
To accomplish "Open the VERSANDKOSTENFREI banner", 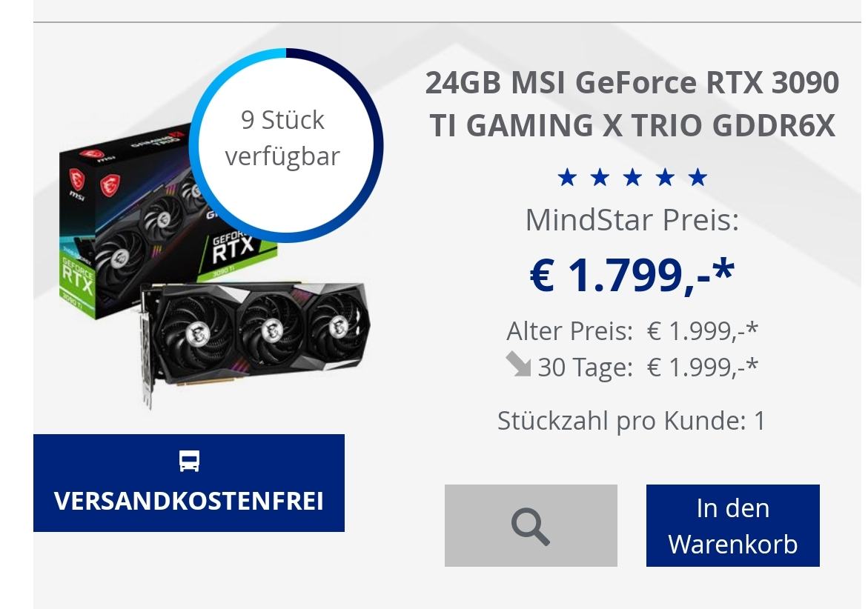I will click(x=189, y=483).
